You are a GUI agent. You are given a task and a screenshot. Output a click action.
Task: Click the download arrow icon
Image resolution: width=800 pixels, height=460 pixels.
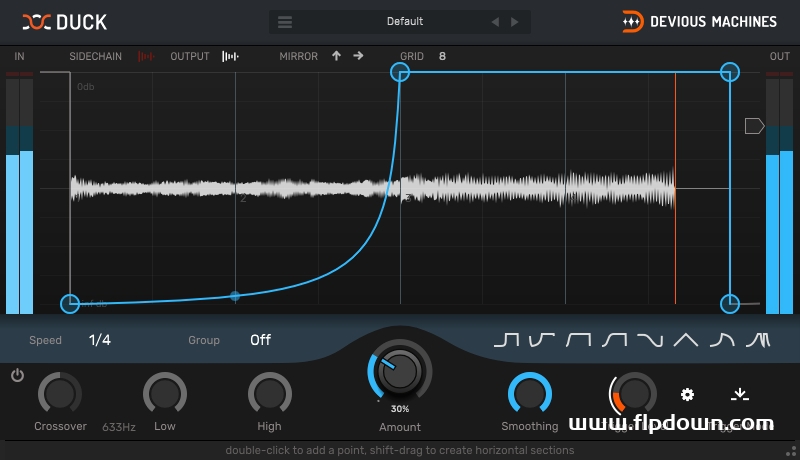(739, 395)
